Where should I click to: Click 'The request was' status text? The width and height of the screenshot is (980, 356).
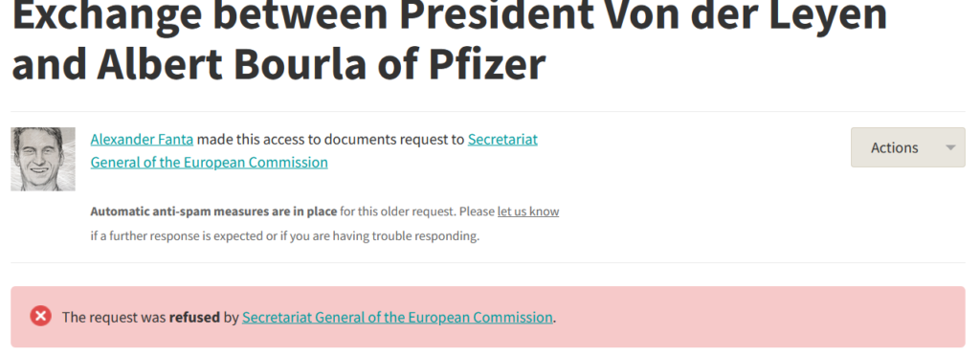pos(114,318)
